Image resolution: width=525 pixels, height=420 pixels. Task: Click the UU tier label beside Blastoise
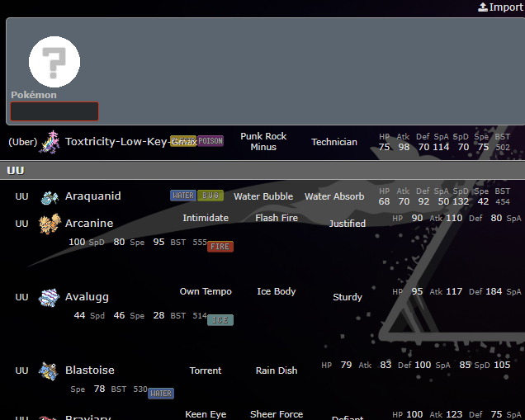(x=21, y=370)
